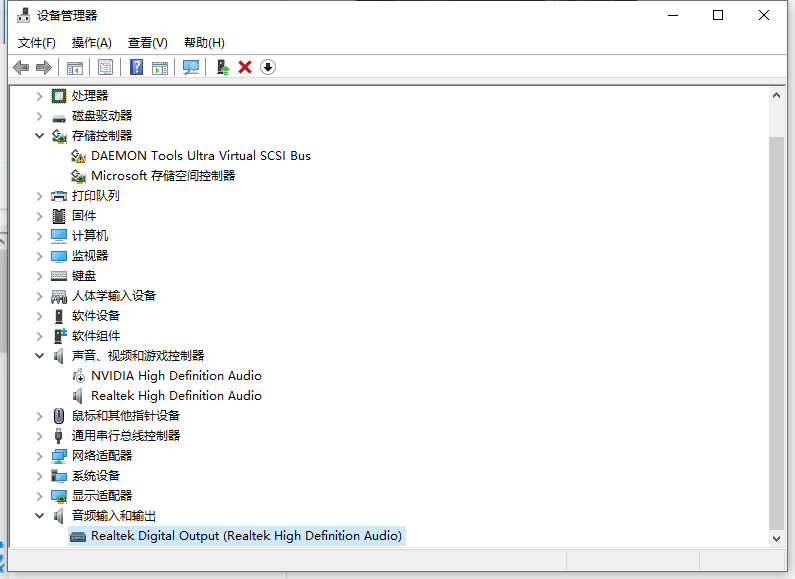Open the 文件(F) menu

coord(37,43)
